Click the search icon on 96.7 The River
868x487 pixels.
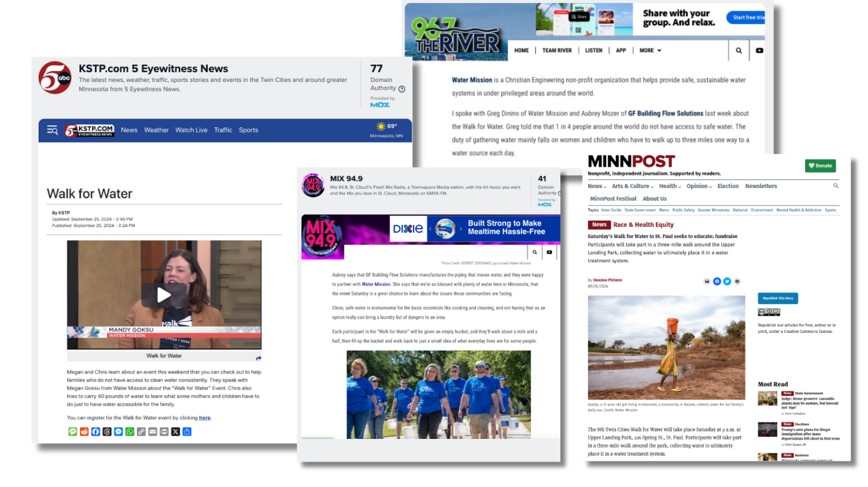coord(739,51)
